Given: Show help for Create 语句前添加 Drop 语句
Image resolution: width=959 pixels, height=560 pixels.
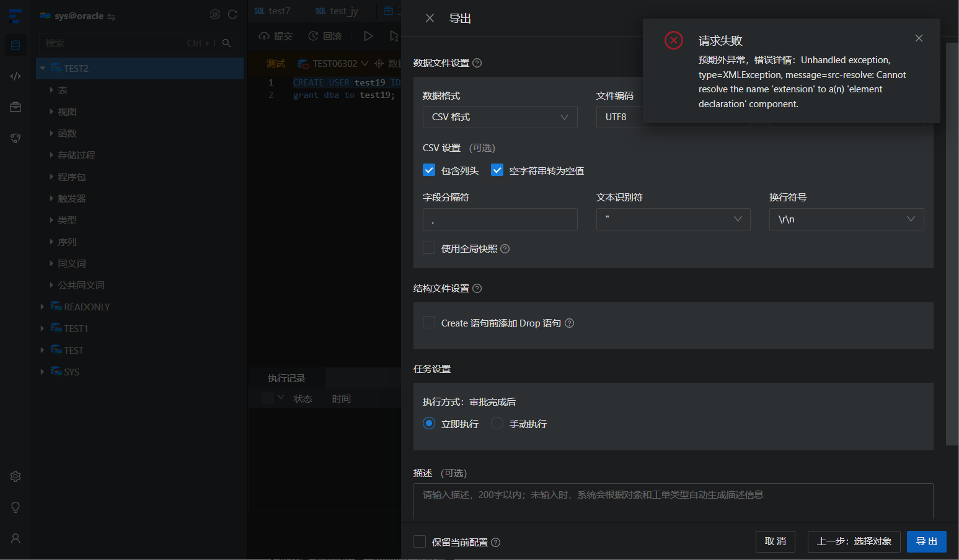Looking at the screenshot, I should click(x=570, y=323).
